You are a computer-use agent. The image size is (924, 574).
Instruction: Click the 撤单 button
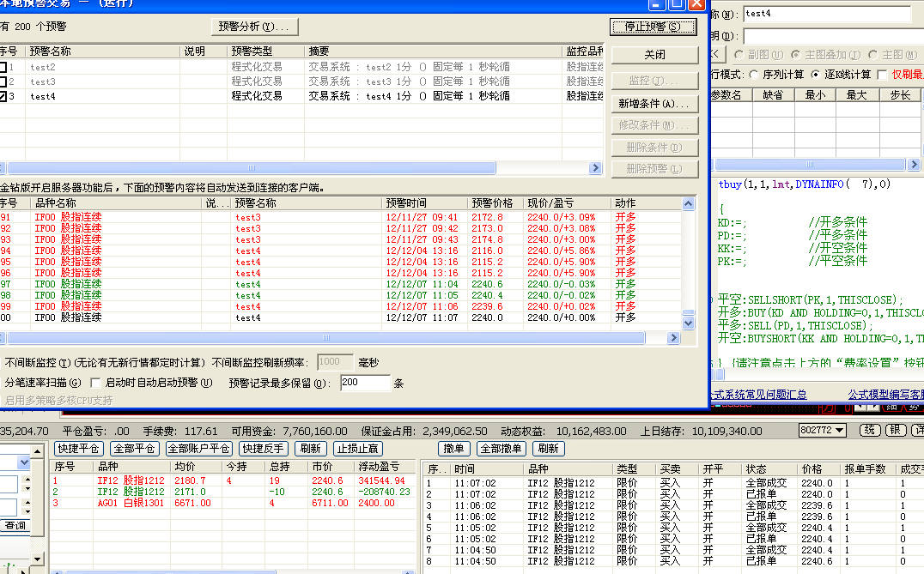(x=453, y=449)
